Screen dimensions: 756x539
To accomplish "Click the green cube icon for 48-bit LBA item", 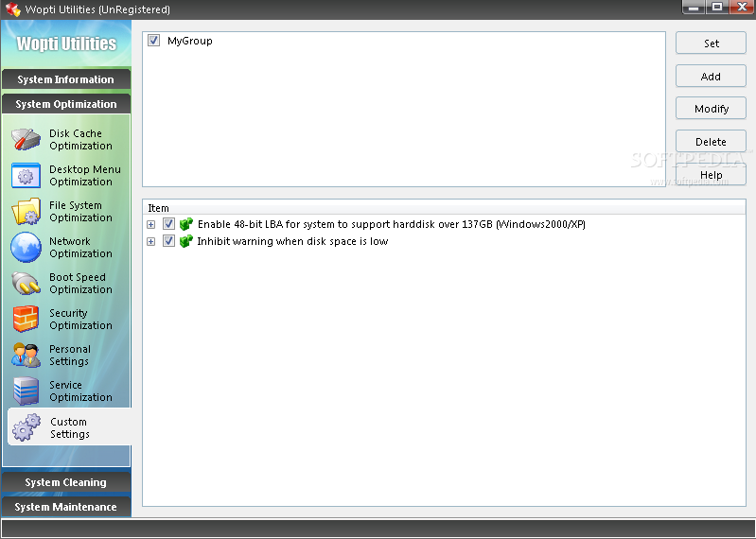I will [x=186, y=224].
